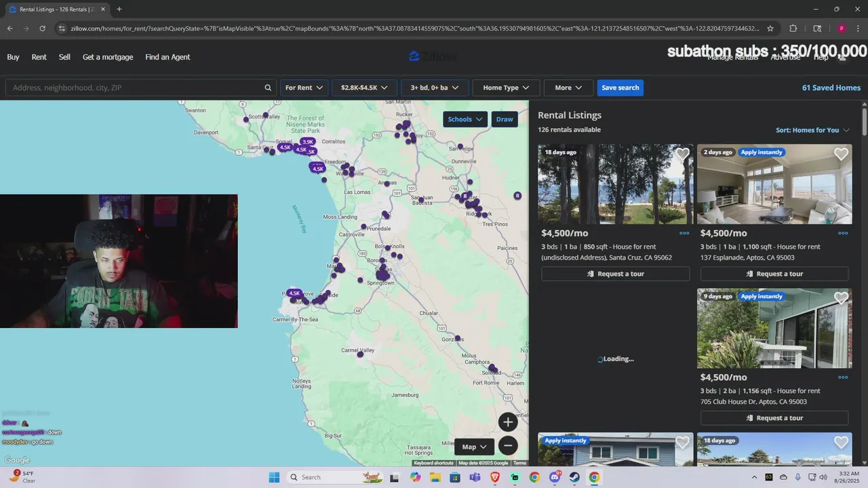Click the Draw button on map
The width and height of the screenshot is (868, 488).
tap(505, 119)
